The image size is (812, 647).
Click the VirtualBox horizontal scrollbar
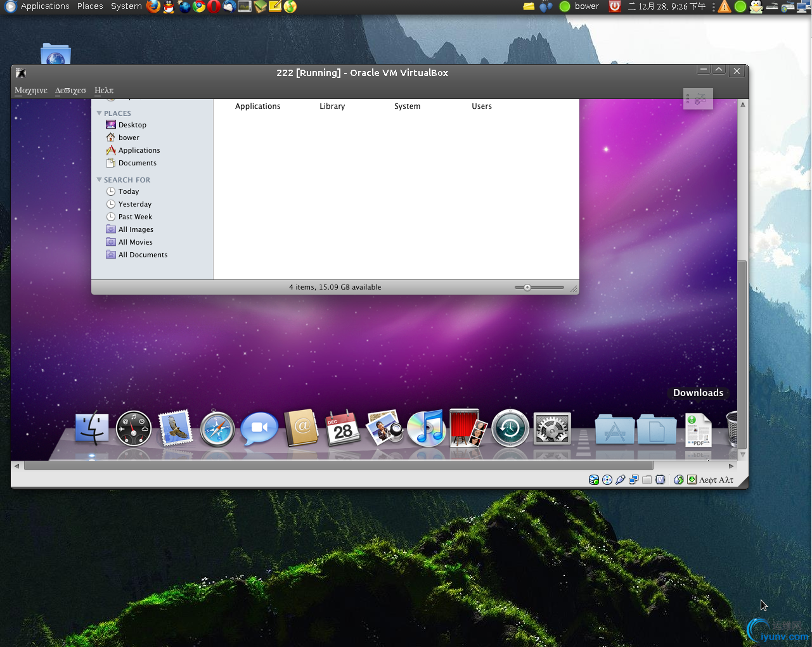click(339, 466)
